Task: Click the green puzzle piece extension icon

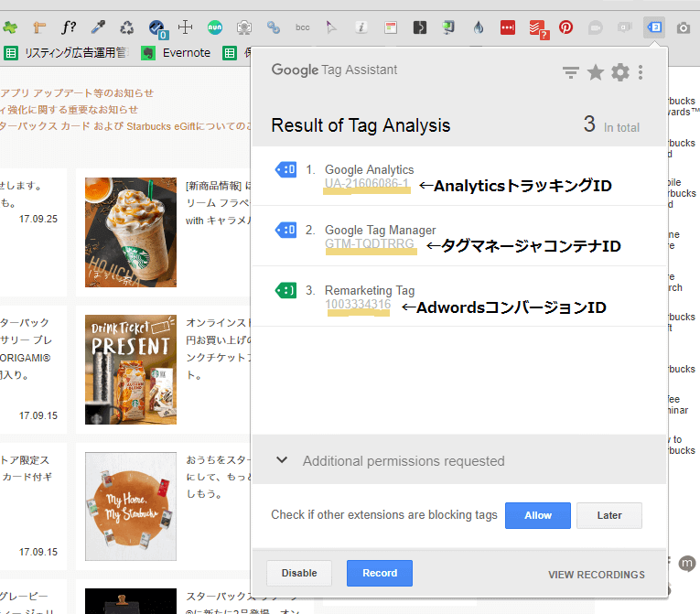Action: coord(10,27)
